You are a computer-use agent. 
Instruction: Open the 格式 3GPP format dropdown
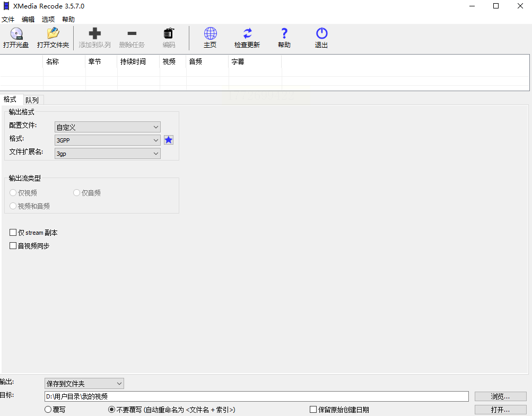(x=108, y=140)
